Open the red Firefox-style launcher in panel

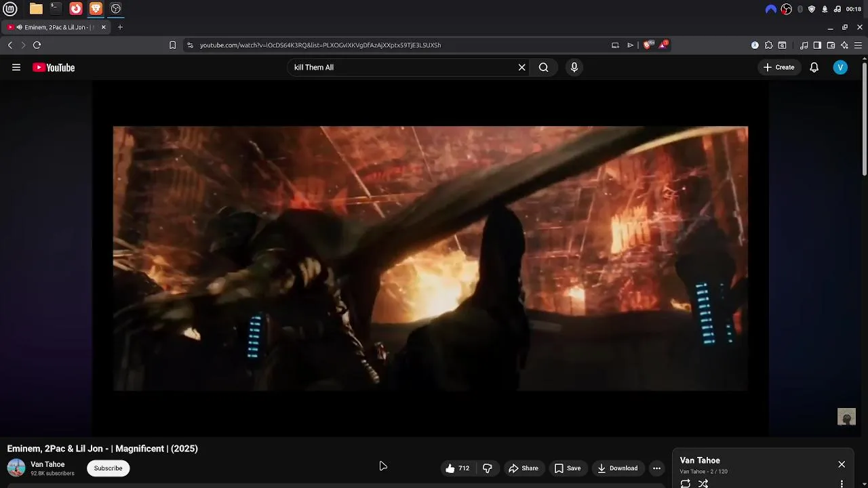coord(76,9)
